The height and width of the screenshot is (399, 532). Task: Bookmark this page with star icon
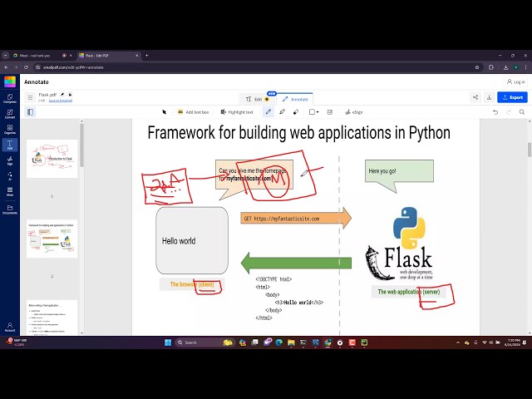point(477,67)
